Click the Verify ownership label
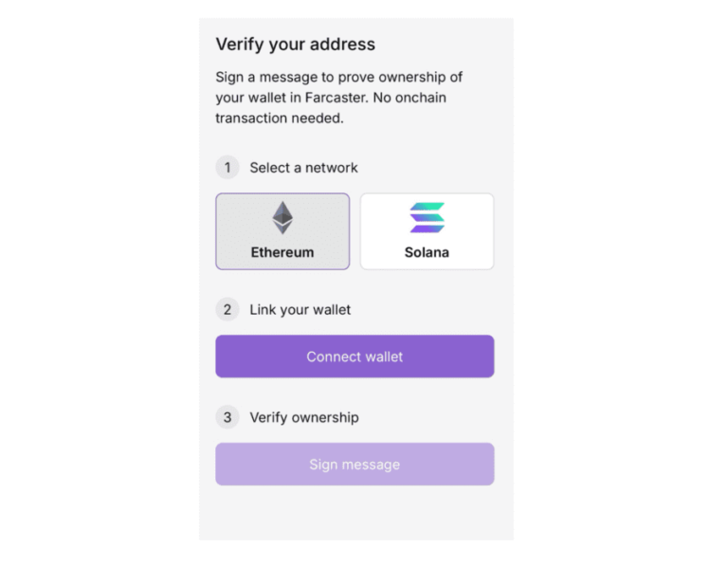Viewport: 728px width, 567px height. [303, 417]
